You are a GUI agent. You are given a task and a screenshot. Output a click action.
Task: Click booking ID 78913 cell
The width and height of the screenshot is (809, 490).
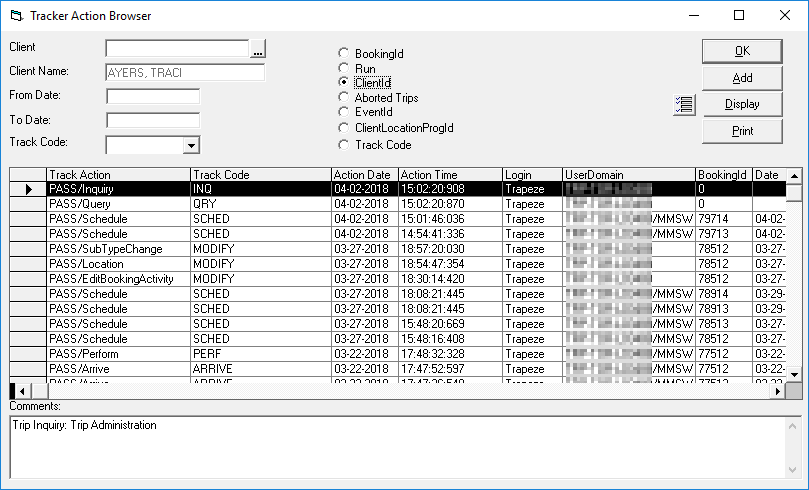click(724, 308)
